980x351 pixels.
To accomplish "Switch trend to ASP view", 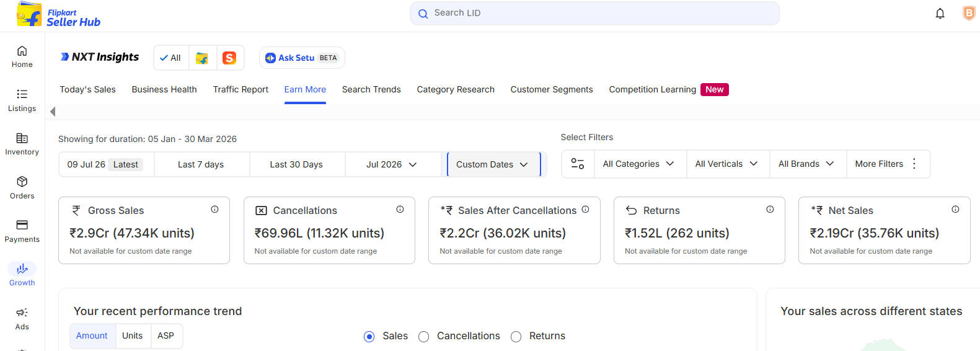I will [166, 335].
